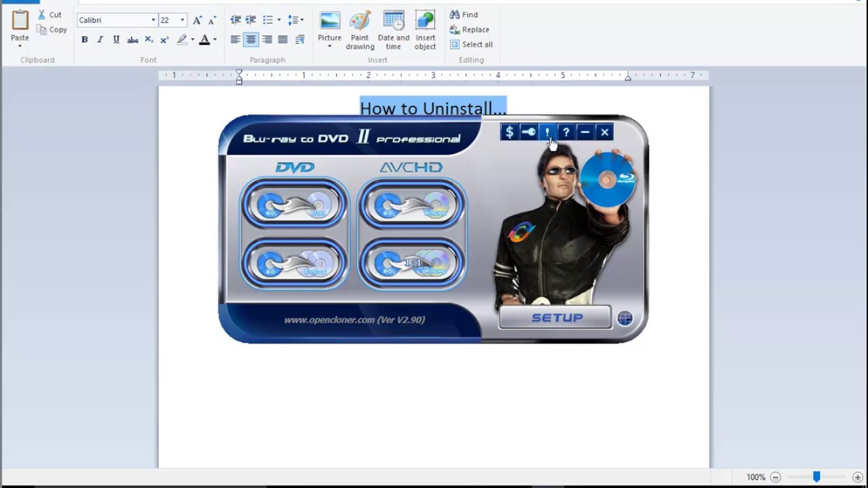Toggle subscript formatting

pyautogui.click(x=149, y=40)
